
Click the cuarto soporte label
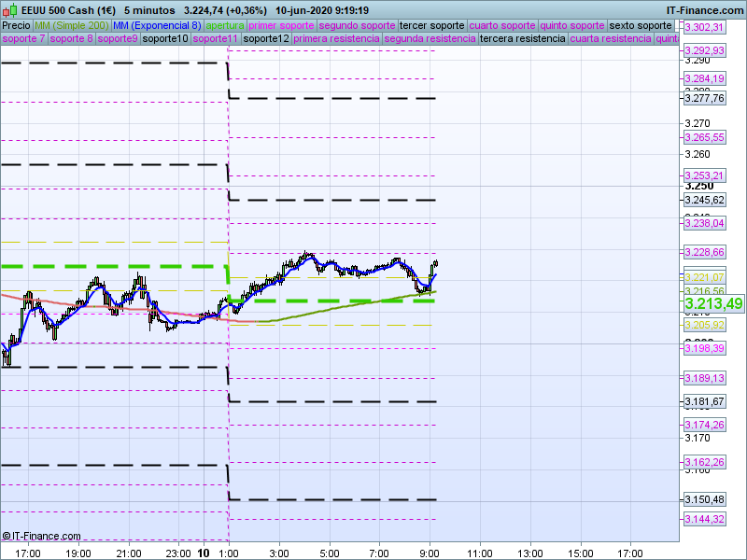pyautogui.click(x=502, y=25)
